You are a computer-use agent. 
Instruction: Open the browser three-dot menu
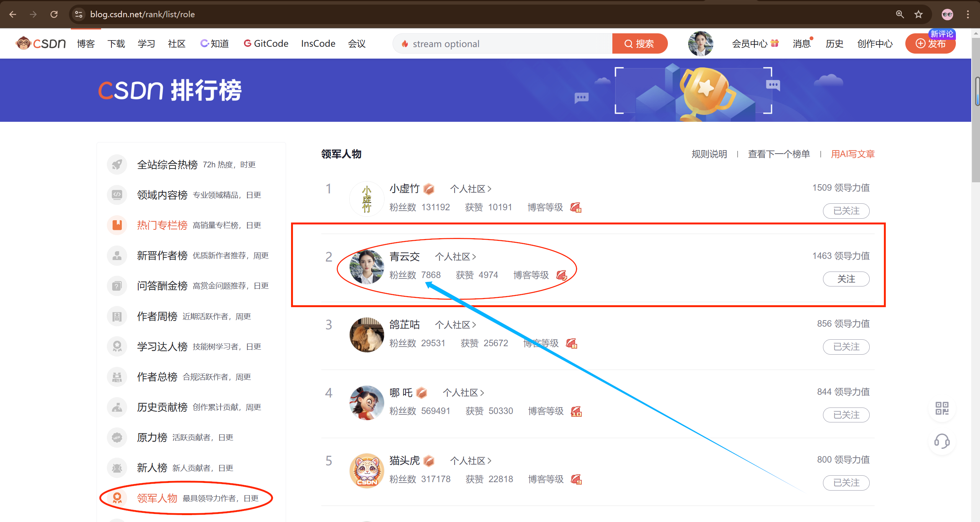(968, 14)
